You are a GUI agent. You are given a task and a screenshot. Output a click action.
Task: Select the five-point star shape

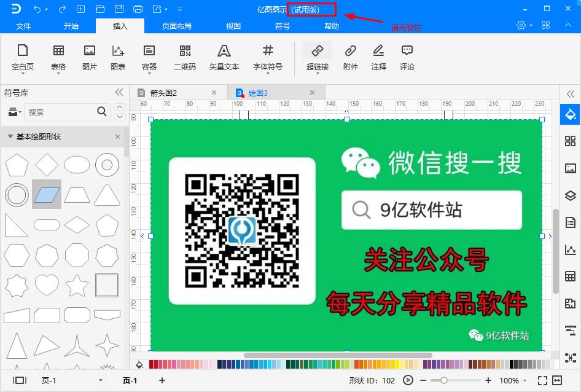tap(77, 285)
